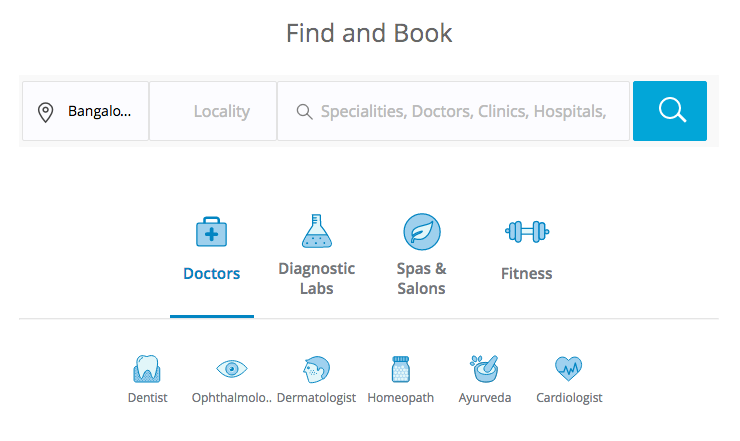Focus the Specialities, Doctors, Clinics search box
The height and width of the screenshot is (441, 740).
point(454,111)
